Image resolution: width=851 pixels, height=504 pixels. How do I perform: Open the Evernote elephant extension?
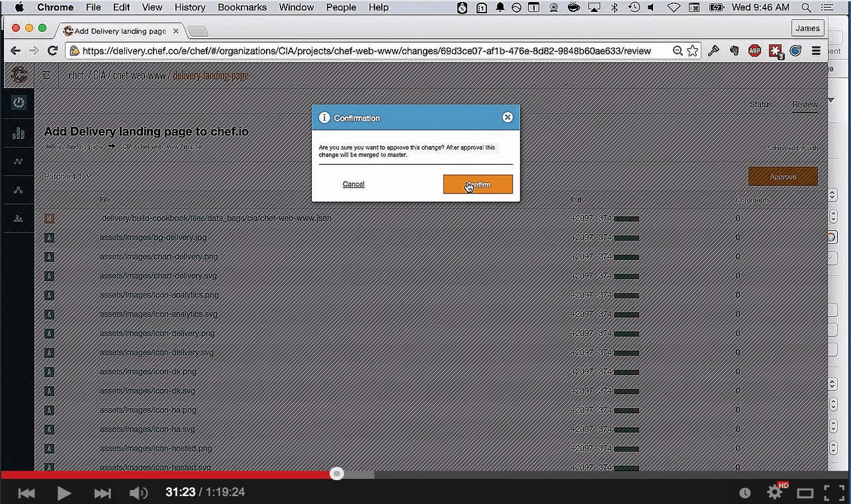734,51
